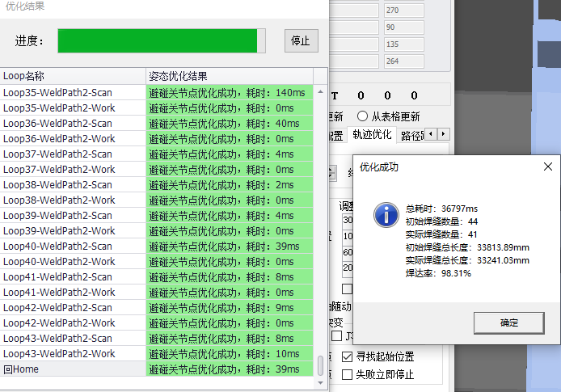The height and width of the screenshot is (392, 561).
Task: Select the Loop43-WeldPath2-Work row
Action: tap(73, 354)
